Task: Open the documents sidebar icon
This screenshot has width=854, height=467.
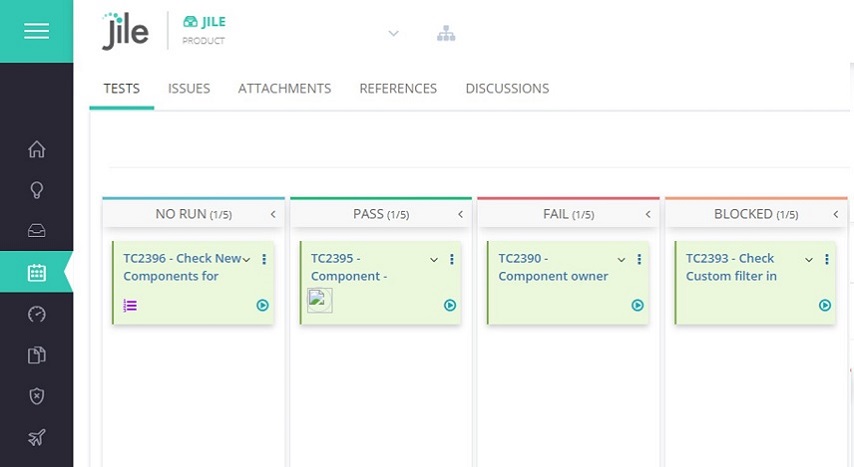Action: point(36,355)
